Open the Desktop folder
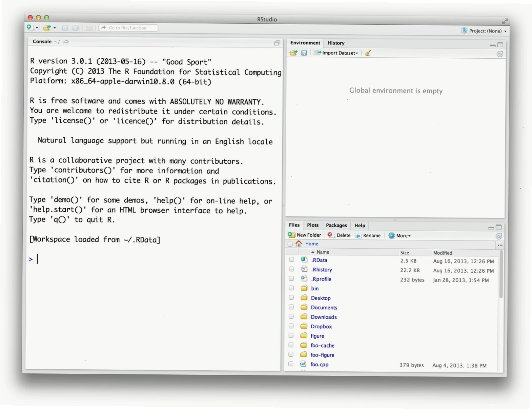This screenshot has width=532, height=409. click(321, 298)
